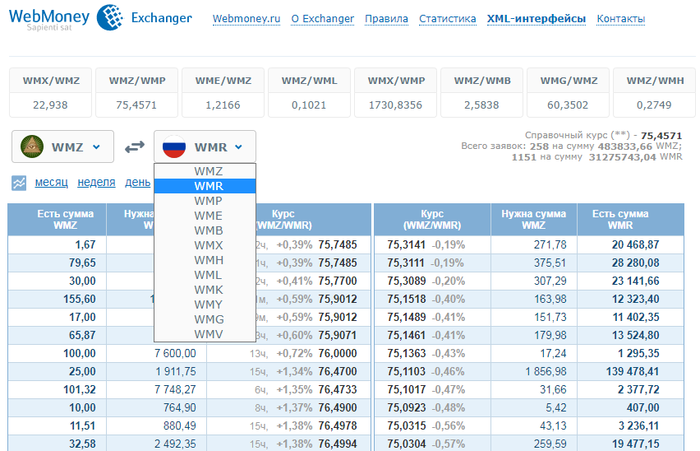700x451 pixels.
Task: Open the Webmoney.ru link
Action: point(246,19)
